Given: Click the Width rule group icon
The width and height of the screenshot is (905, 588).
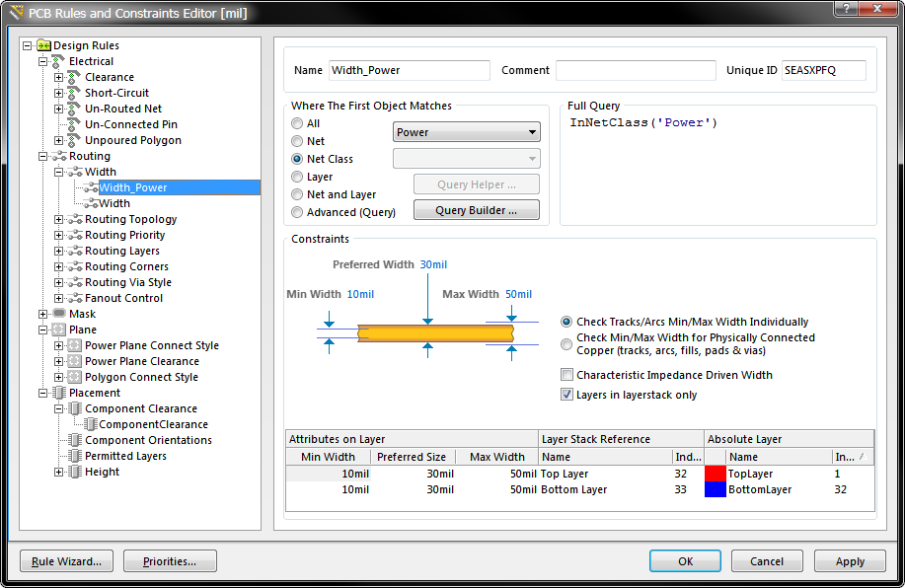Looking at the screenshot, I should 75,172.
